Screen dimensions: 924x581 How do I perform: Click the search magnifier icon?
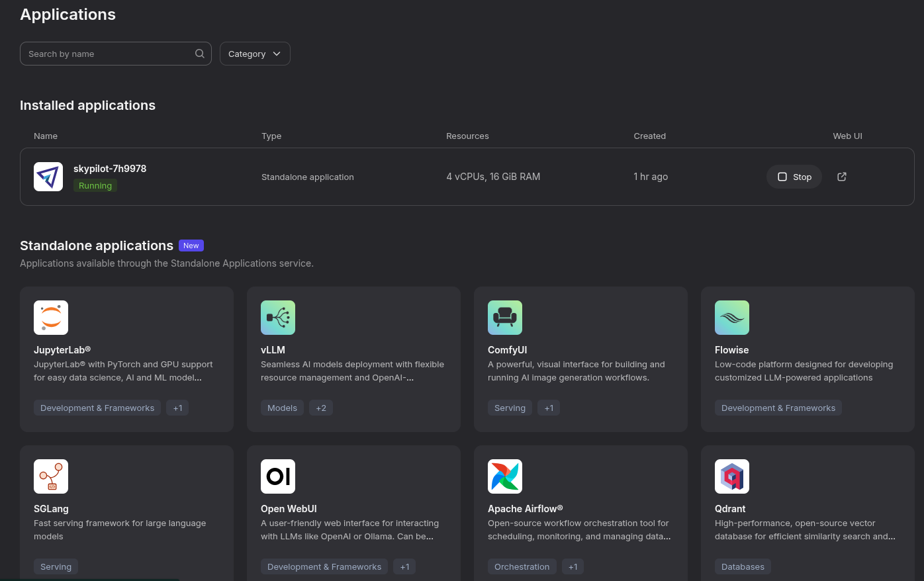click(x=200, y=54)
